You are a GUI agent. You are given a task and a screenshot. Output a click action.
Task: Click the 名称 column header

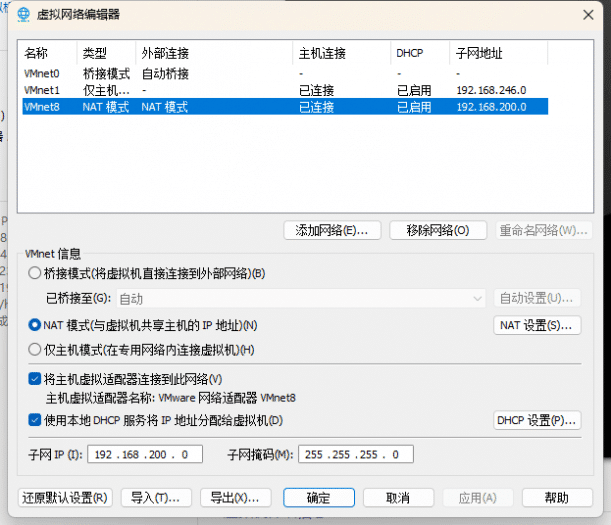(36, 53)
